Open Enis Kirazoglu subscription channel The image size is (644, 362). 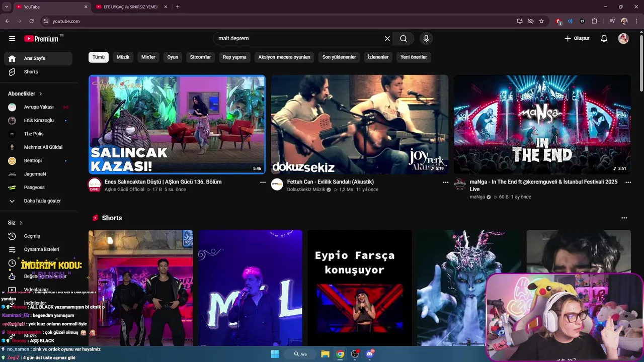point(38,121)
